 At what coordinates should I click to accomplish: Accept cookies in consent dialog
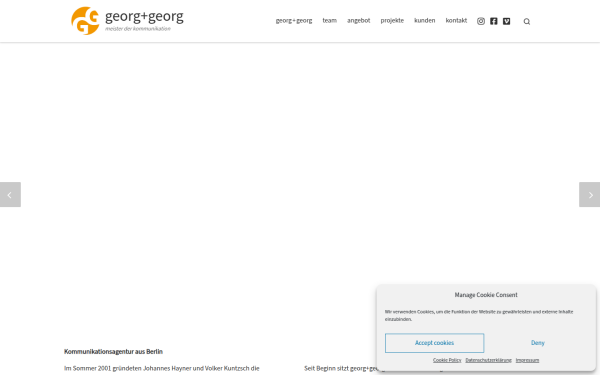pyautogui.click(x=434, y=343)
